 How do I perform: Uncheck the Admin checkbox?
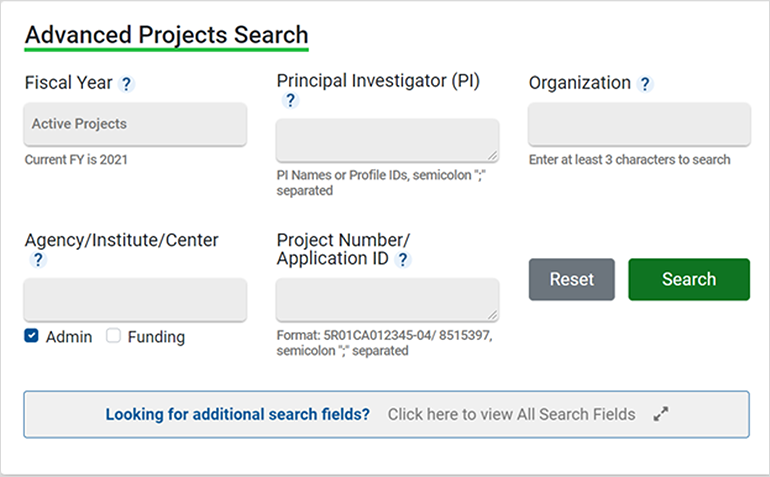[x=32, y=337]
